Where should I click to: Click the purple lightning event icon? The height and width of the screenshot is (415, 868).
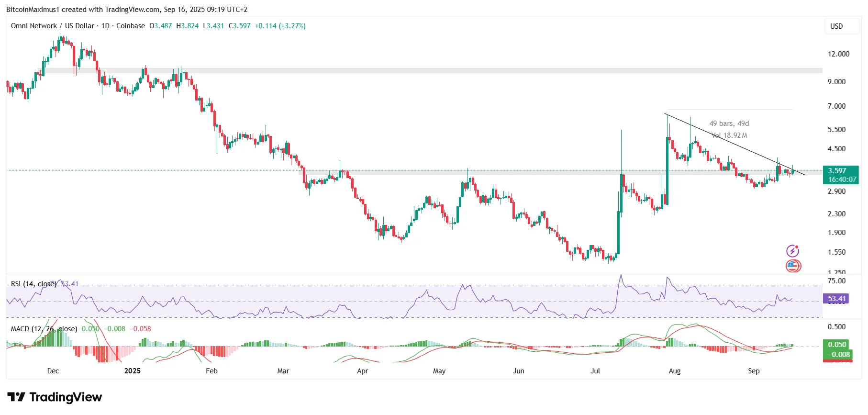pos(793,251)
